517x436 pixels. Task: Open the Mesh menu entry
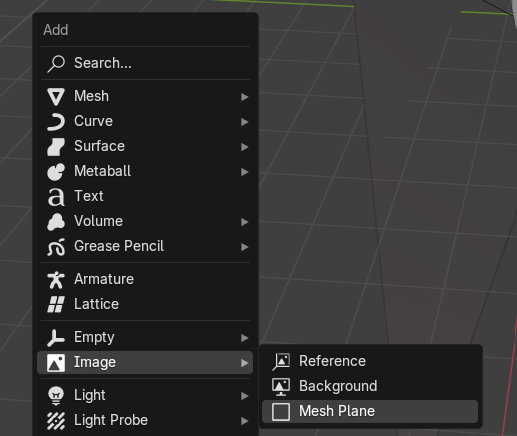coord(145,96)
